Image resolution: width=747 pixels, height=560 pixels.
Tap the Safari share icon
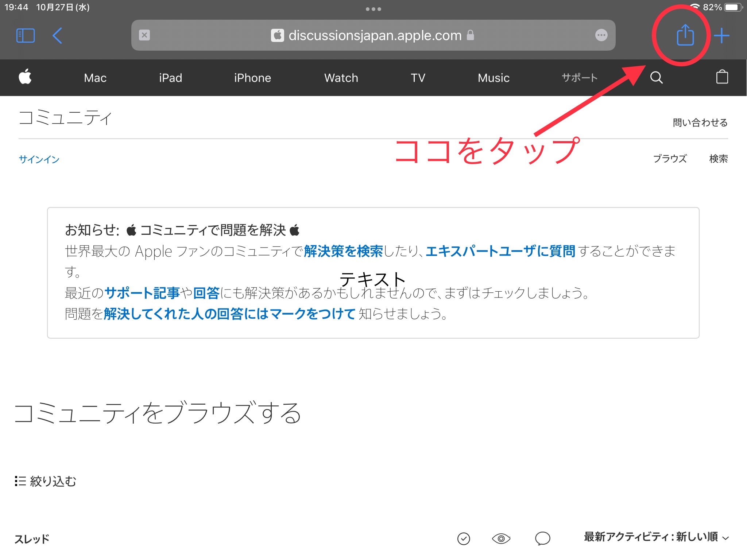[685, 35]
